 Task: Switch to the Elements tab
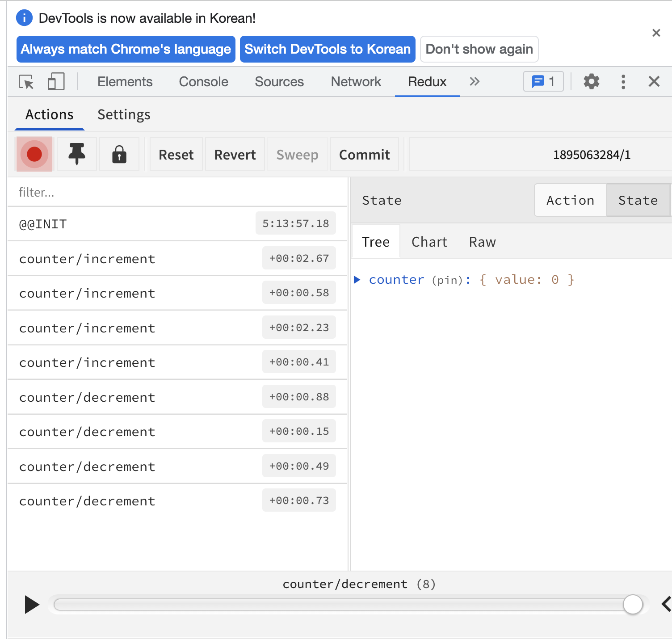click(125, 82)
